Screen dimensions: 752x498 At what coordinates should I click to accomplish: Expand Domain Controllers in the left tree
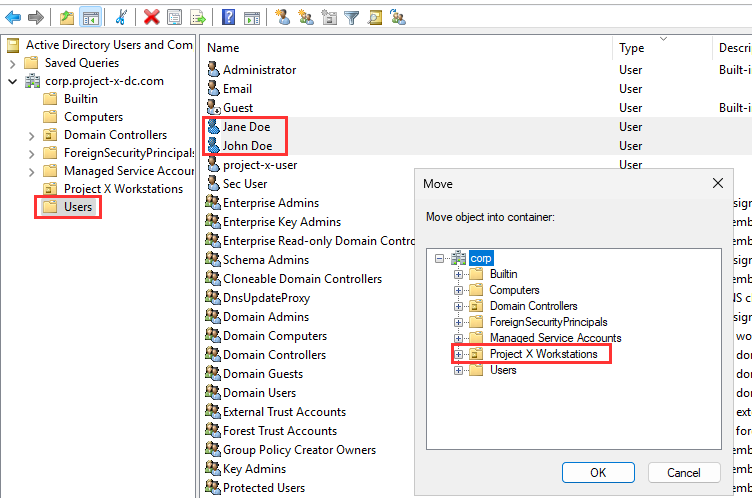(31, 135)
